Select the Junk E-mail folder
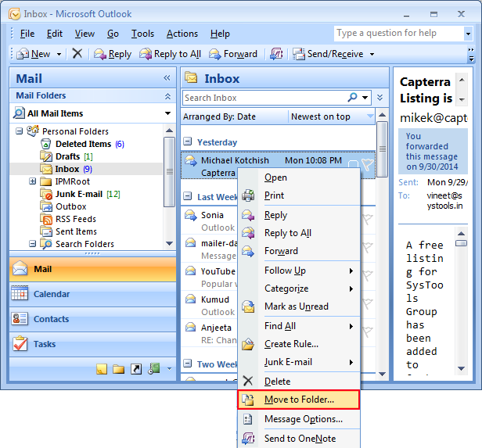The image size is (482, 448). coord(81,194)
